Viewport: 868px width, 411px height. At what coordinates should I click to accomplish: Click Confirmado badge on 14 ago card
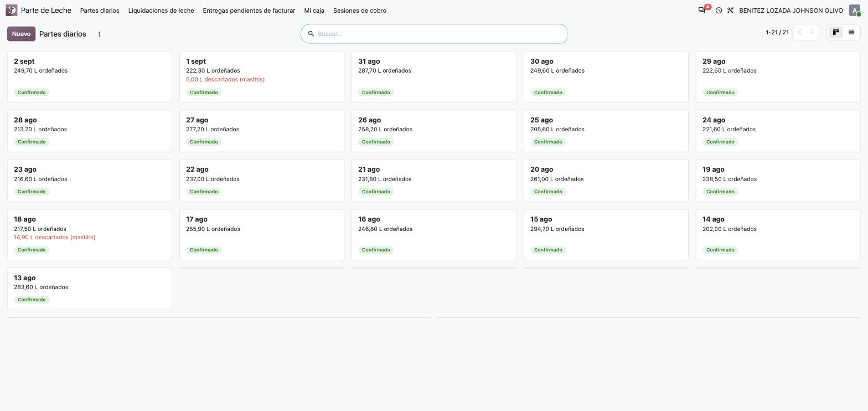pos(720,250)
